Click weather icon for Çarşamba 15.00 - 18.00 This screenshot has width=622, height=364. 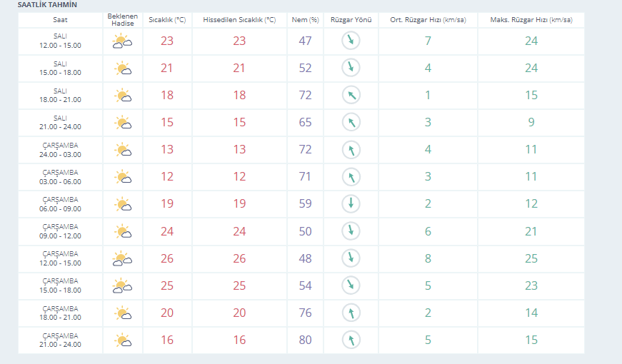point(123,286)
